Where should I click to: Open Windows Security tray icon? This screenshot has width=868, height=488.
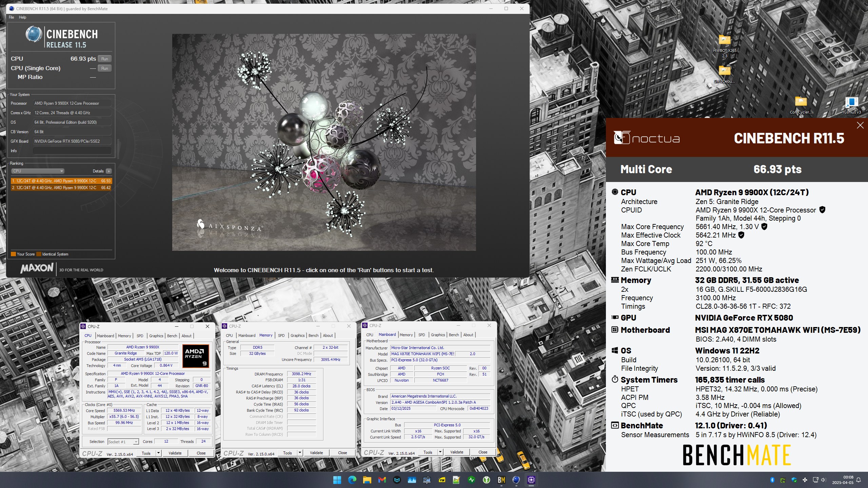click(794, 480)
